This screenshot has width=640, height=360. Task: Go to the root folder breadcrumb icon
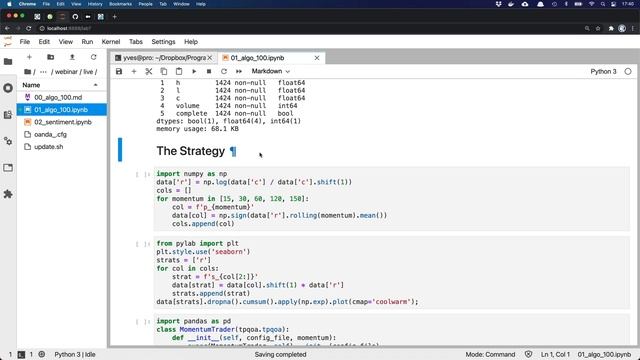28,72
